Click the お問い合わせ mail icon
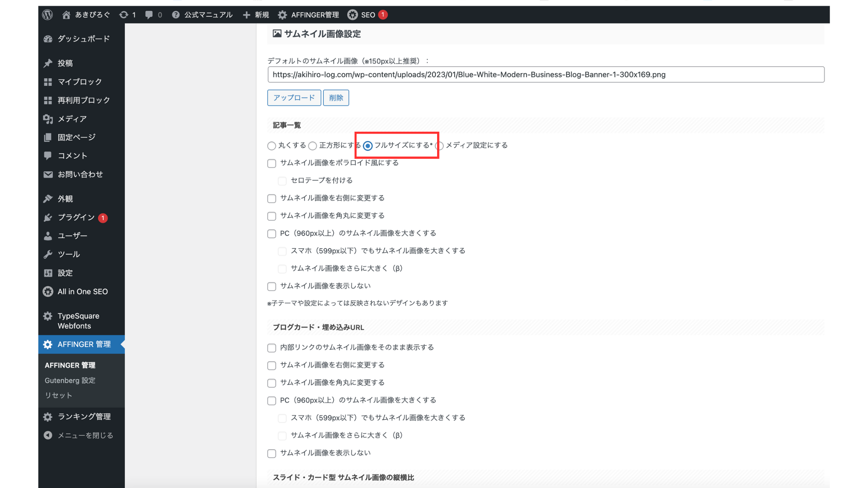Screen dimensions: 868x488 (x=48, y=175)
